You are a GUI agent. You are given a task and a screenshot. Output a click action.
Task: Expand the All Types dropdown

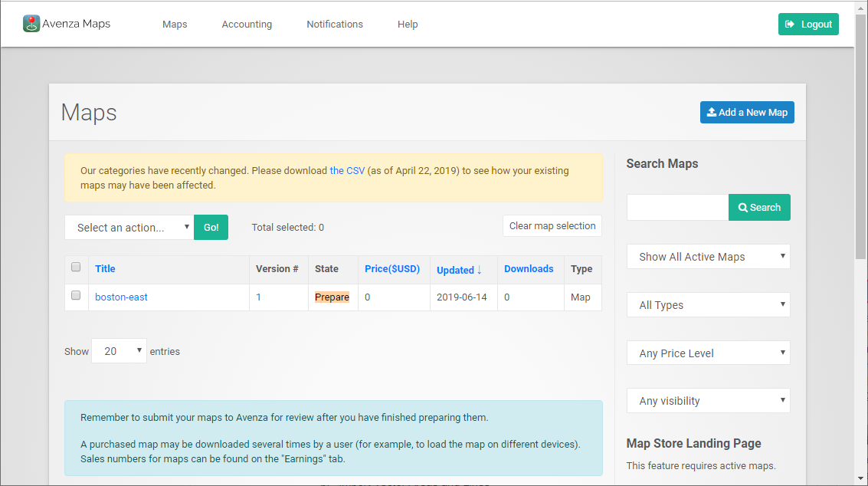pyautogui.click(x=708, y=304)
